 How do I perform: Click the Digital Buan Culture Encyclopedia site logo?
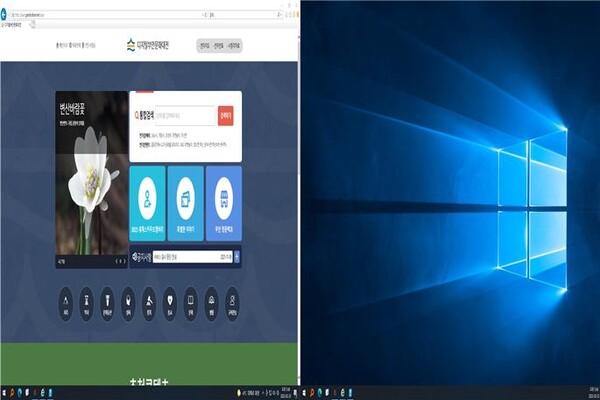[x=150, y=46]
